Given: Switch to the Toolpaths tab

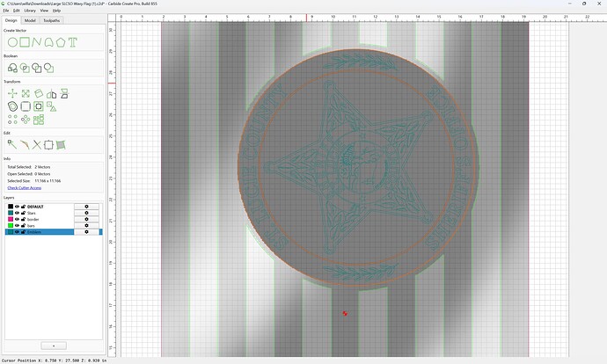Looking at the screenshot, I should 52,20.
